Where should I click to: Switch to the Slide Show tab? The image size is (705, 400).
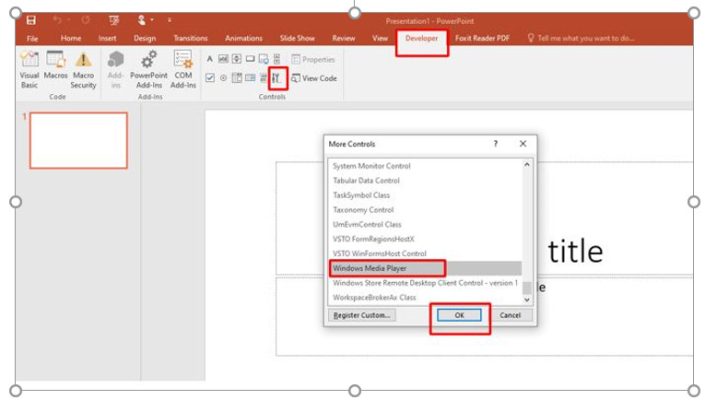297,38
